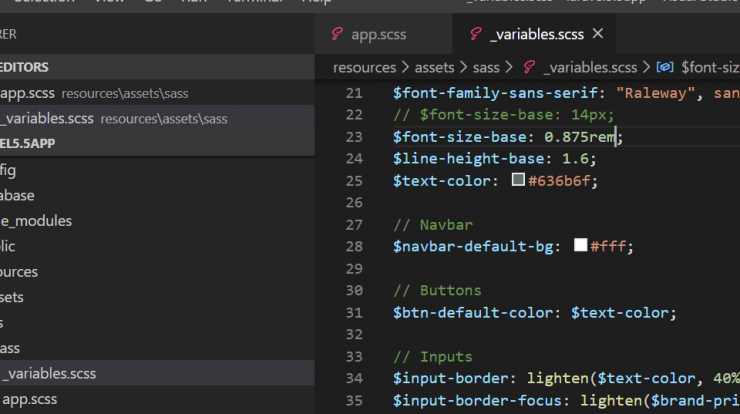740x414 pixels.
Task: Switch to the app.scss editor tab
Action: [x=383, y=34]
